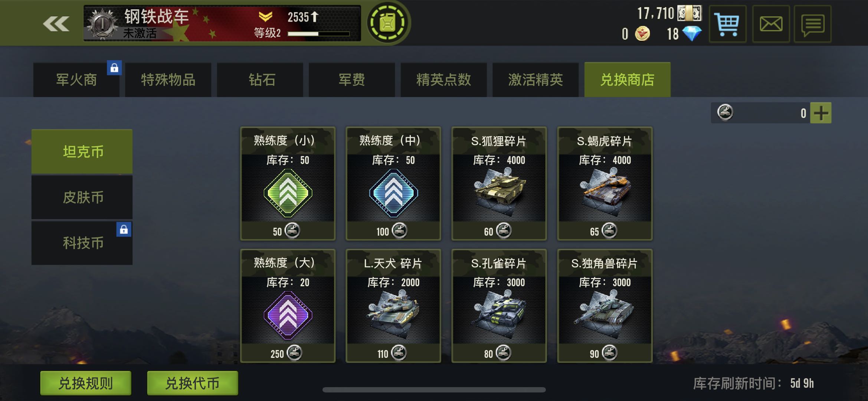Open the chat messages icon

813,24
